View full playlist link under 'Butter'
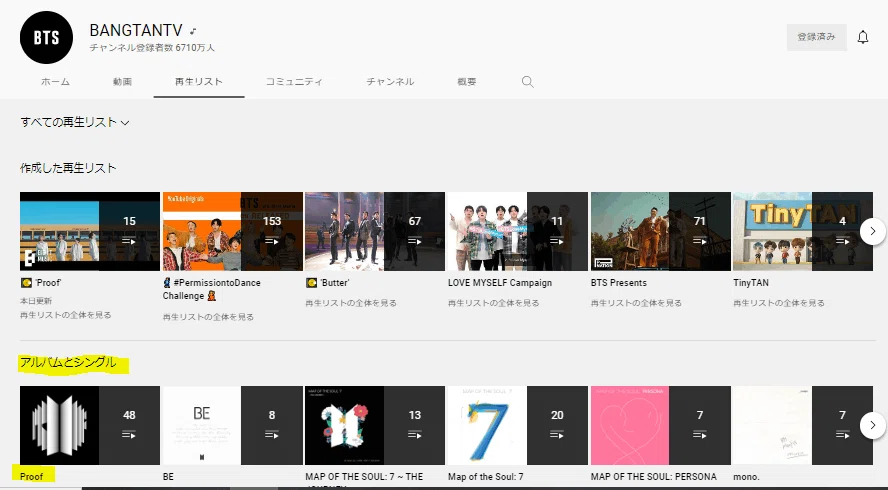 [351, 303]
